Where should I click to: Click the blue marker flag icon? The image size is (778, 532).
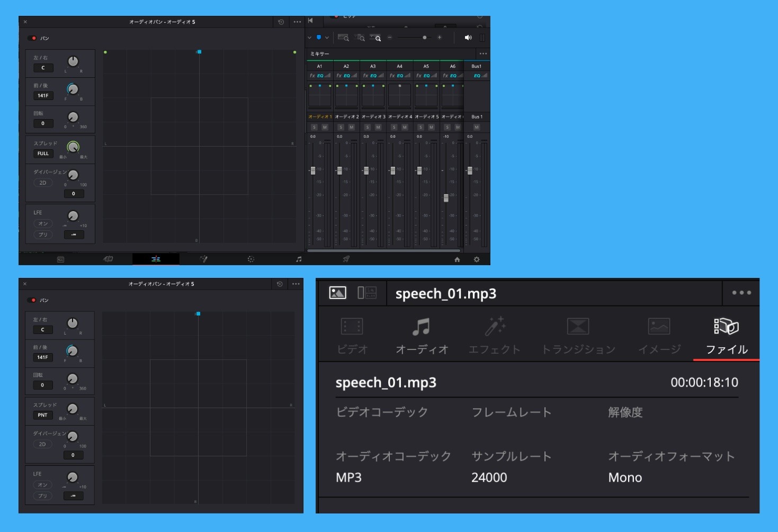[319, 38]
